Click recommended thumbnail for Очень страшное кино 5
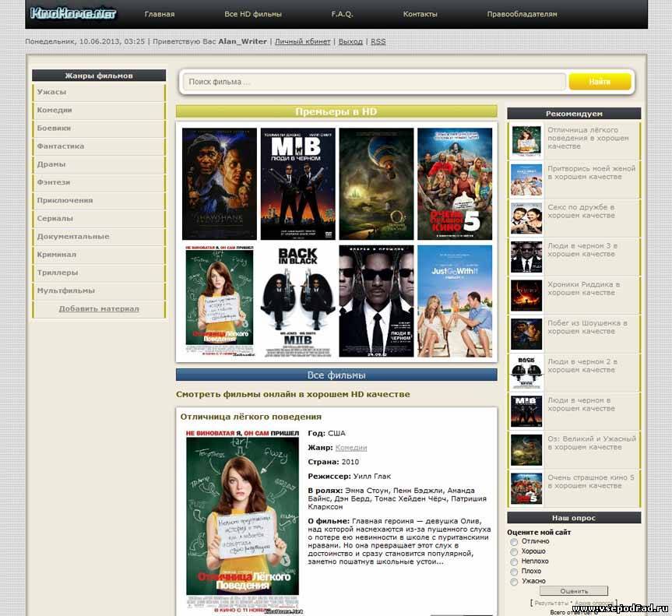The image size is (672, 616). pos(526,488)
